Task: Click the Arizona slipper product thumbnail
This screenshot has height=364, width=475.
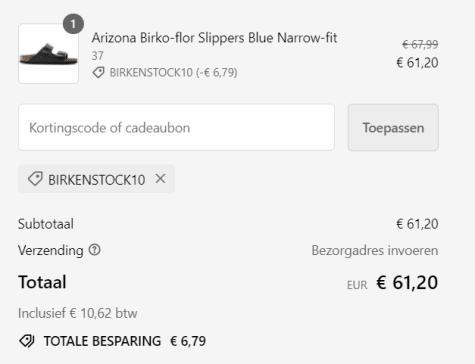Action: pos(48,53)
